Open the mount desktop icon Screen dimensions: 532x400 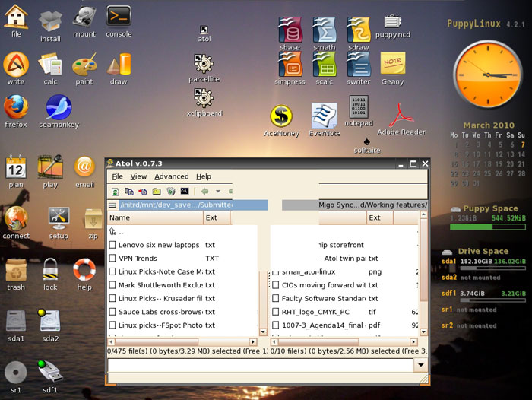(x=84, y=21)
